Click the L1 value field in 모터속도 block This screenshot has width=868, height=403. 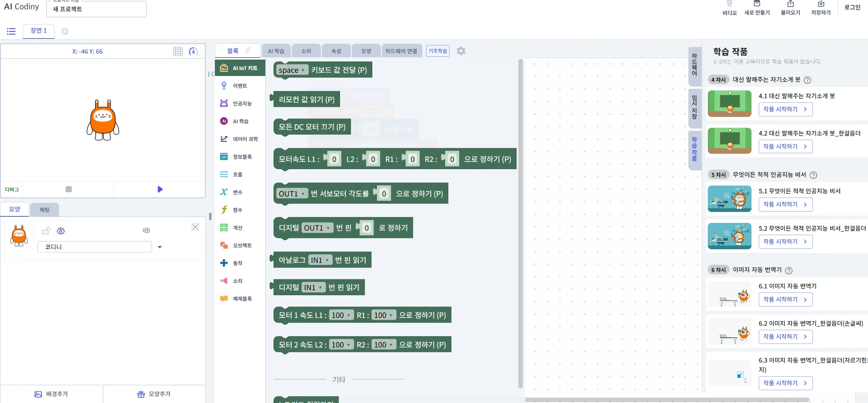click(x=334, y=159)
